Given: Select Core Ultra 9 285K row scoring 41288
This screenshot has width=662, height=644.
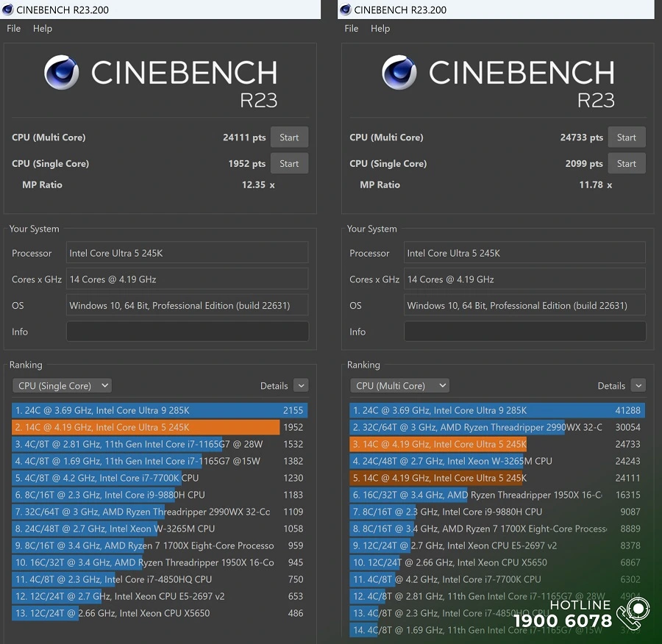Looking at the screenshot, I should coord(497,410).
